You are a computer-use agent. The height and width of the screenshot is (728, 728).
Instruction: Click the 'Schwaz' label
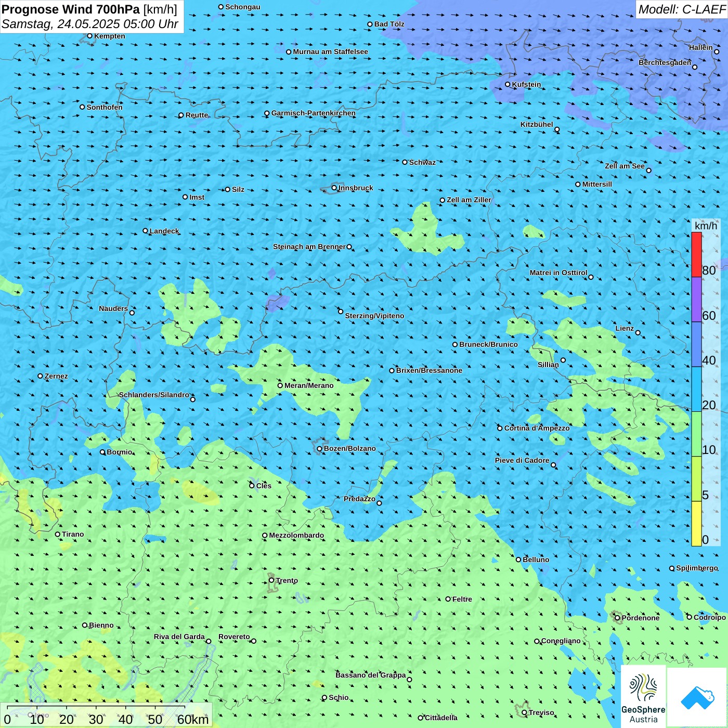click(422, 162)
